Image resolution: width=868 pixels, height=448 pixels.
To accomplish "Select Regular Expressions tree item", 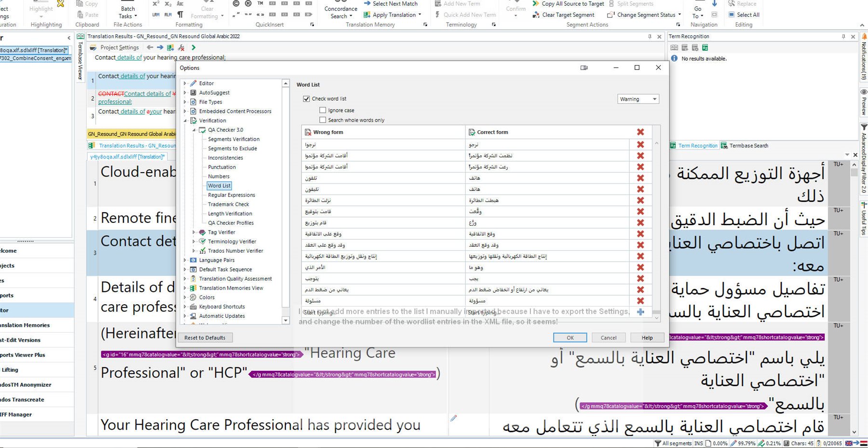I will click(231, 195).
